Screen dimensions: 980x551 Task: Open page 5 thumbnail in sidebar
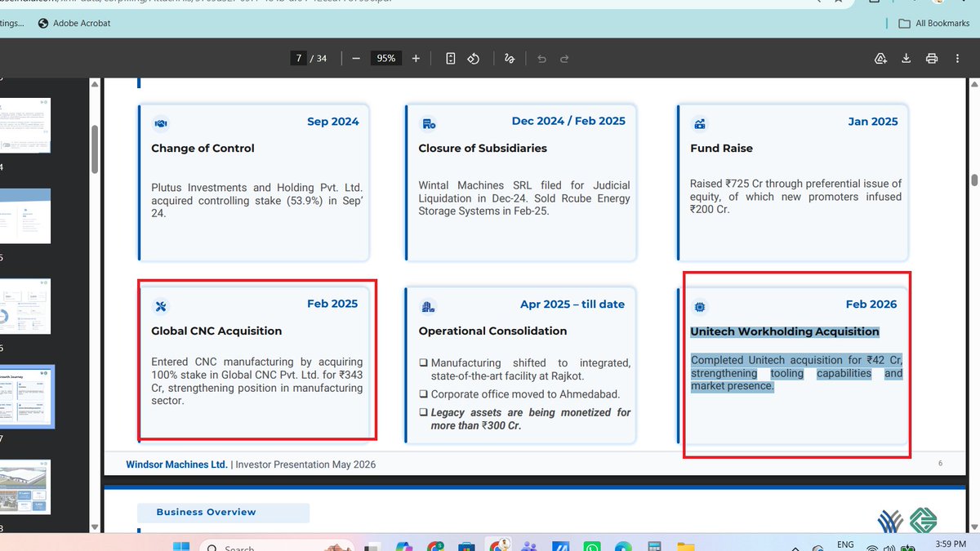coord(25,216)
